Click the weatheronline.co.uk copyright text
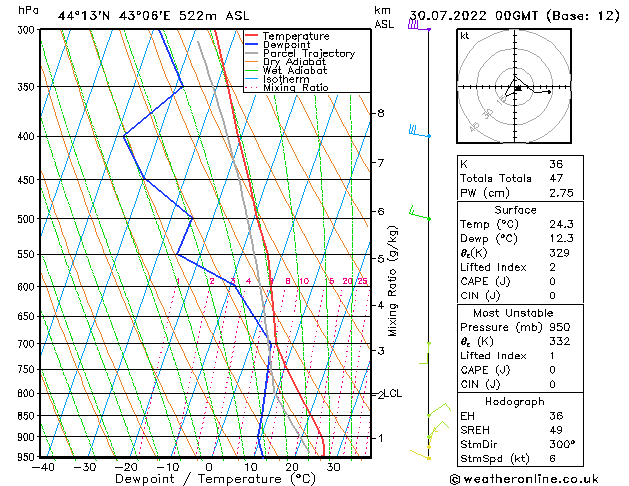Image resolution: width=629 pixels, height=486 pixels. (524, 479)
